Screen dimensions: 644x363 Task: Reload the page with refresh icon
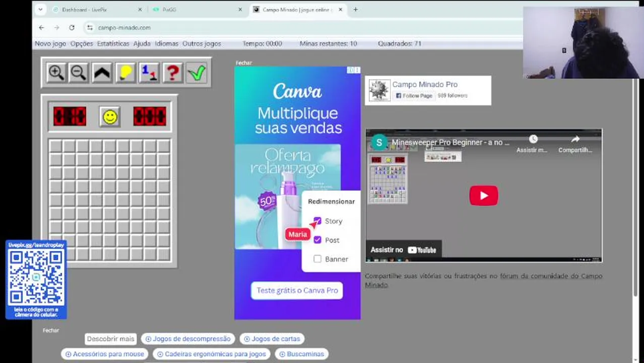coord(72,28)
